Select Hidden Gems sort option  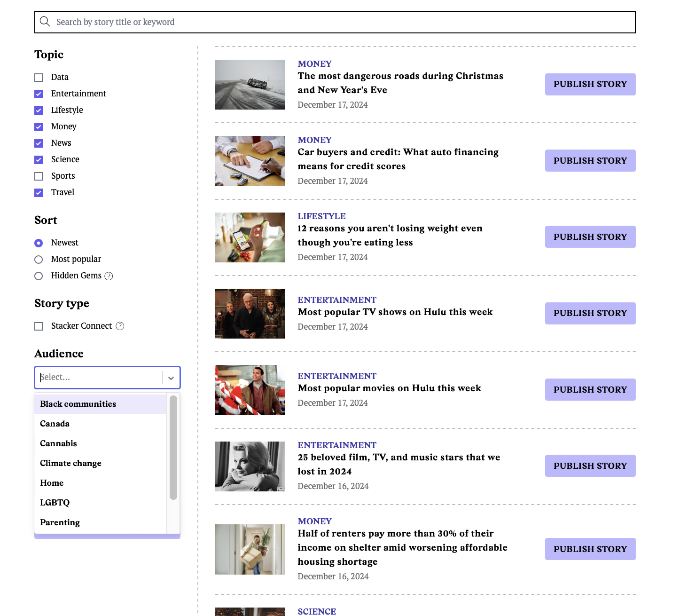(x=39, y=276)
